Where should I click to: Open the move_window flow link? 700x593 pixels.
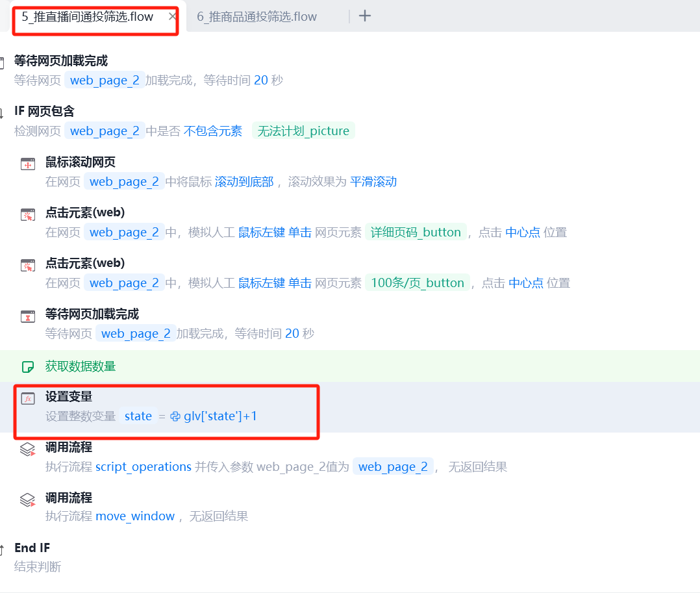[x=135, y=516]
